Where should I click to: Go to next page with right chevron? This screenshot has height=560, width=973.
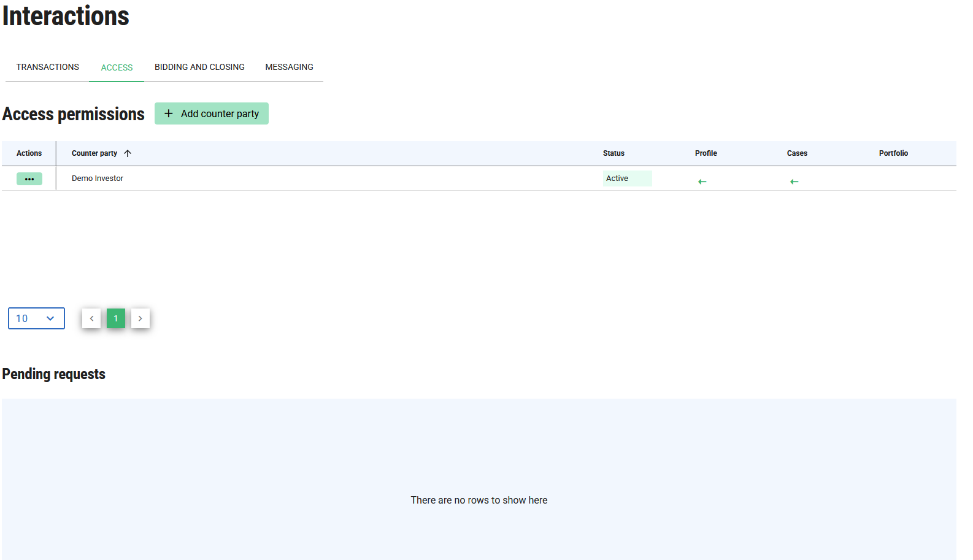[x=140, y=318]
